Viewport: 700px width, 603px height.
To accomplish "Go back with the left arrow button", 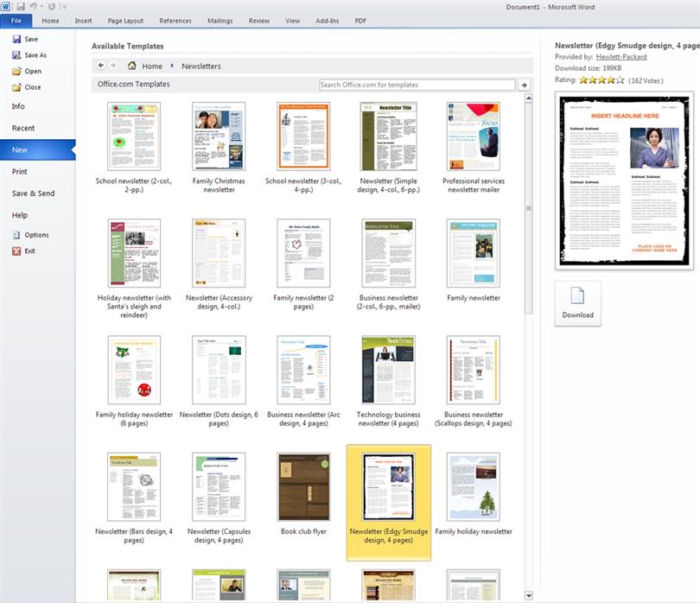I will tap(101, 66).
